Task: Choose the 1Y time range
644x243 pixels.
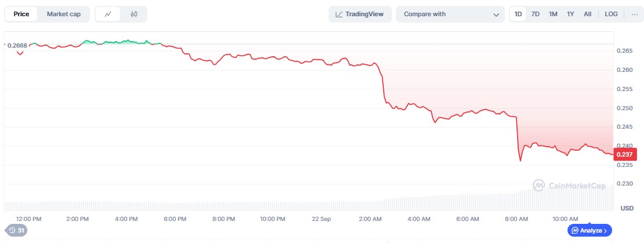Action: pyautogui.click(x=570, y=14)
